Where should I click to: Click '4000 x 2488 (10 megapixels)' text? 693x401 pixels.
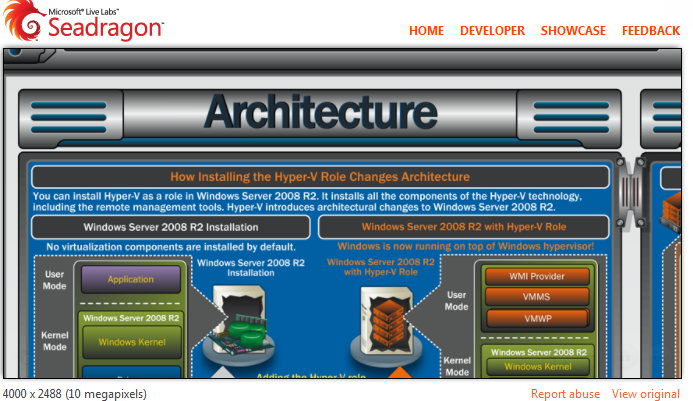tap(75, 393)
